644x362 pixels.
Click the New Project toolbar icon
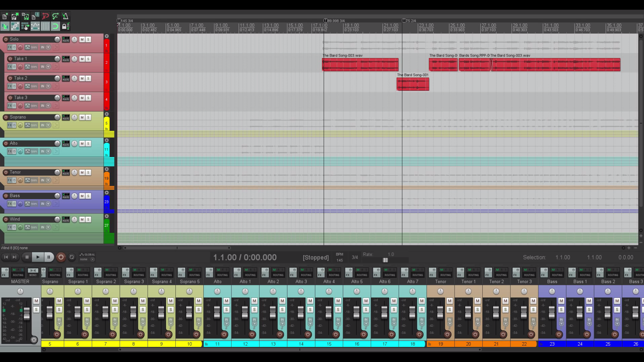[5, 16]
